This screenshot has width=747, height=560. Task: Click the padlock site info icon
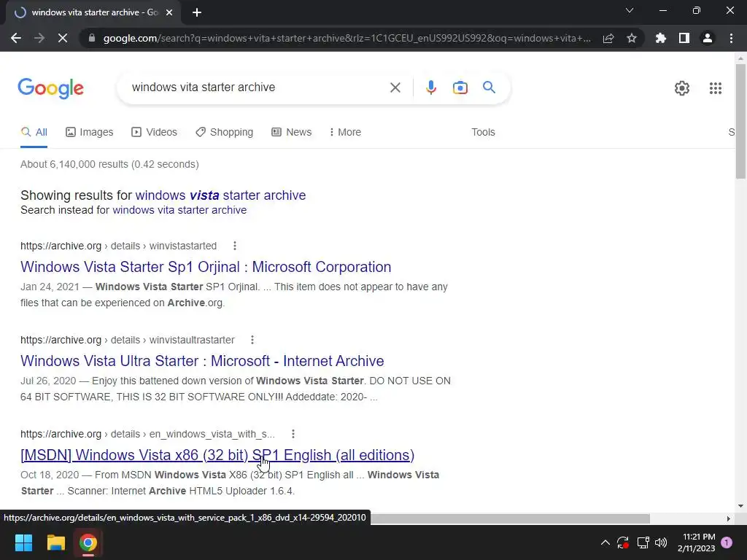(x=92, y=38)
